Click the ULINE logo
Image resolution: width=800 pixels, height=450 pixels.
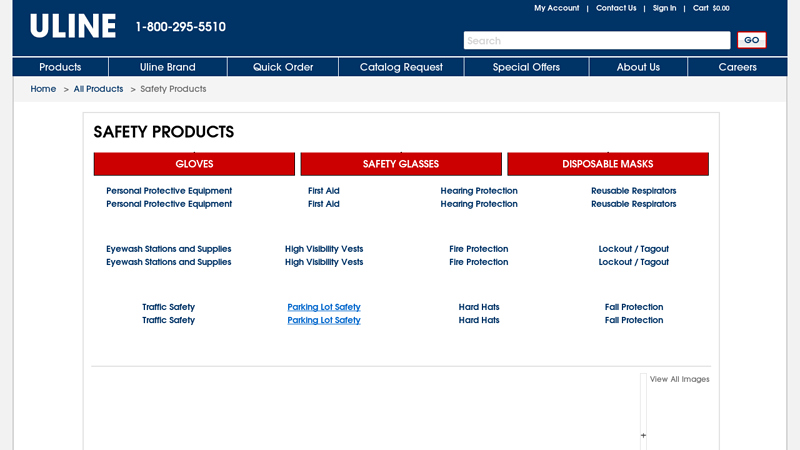tap(73, 26)
